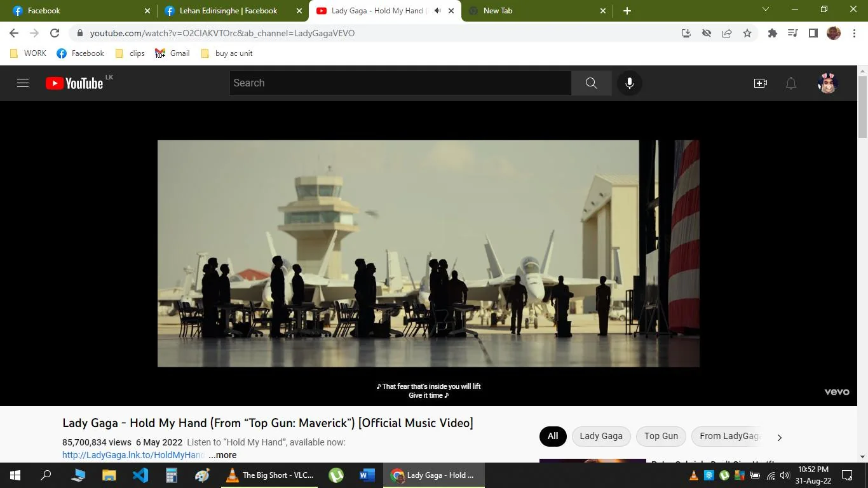Open File Explorer from taskbar

[x=109, y=475]
